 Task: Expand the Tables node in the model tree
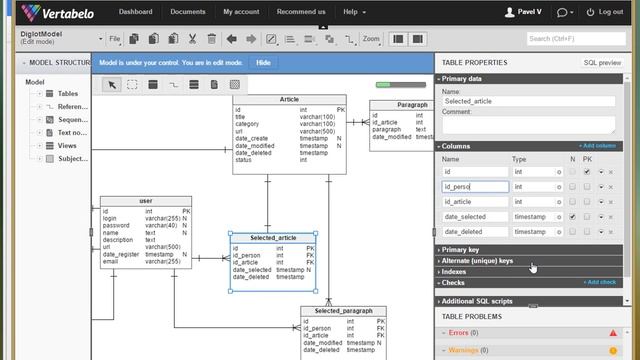(x=40, y=93)
